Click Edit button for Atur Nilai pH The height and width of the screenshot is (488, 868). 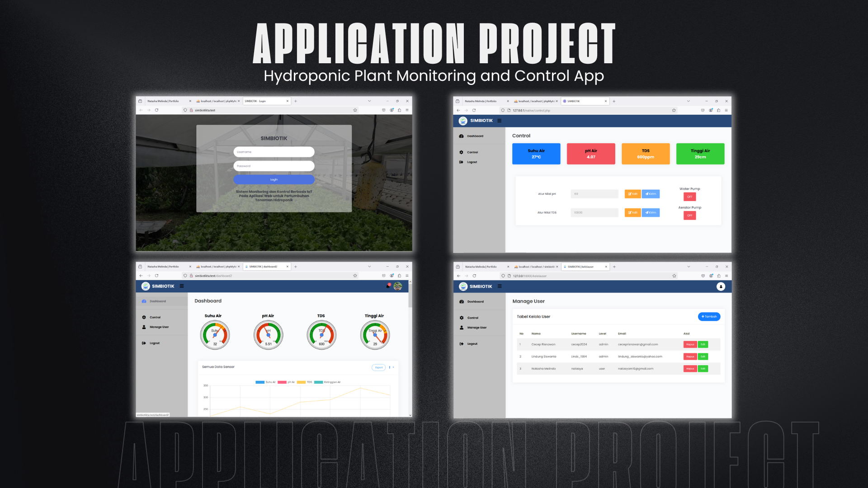tap(632, 194)
